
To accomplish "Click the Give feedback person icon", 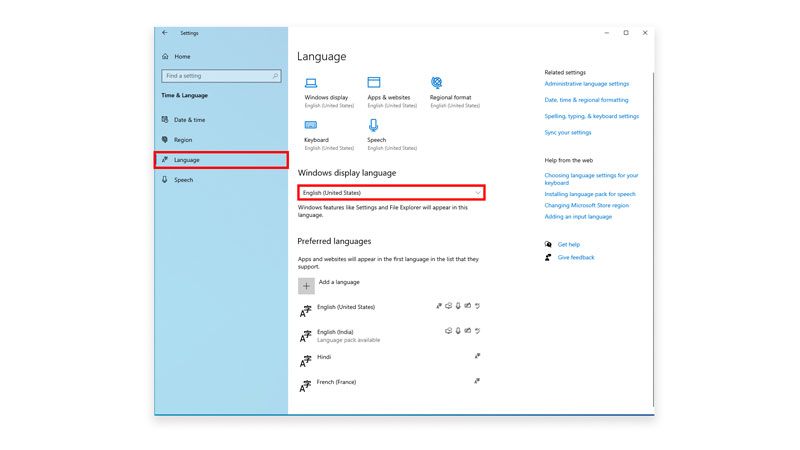I will [x=548, y=258].
